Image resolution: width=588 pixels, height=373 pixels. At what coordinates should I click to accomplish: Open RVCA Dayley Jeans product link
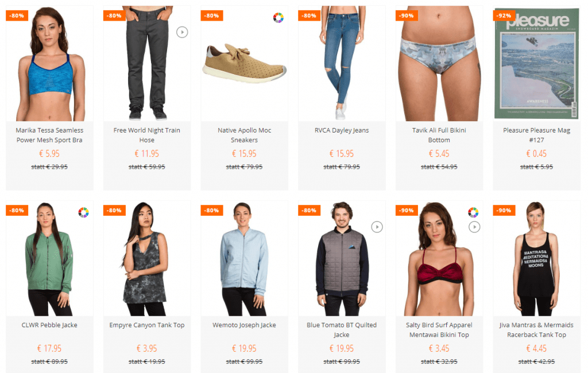342,130
